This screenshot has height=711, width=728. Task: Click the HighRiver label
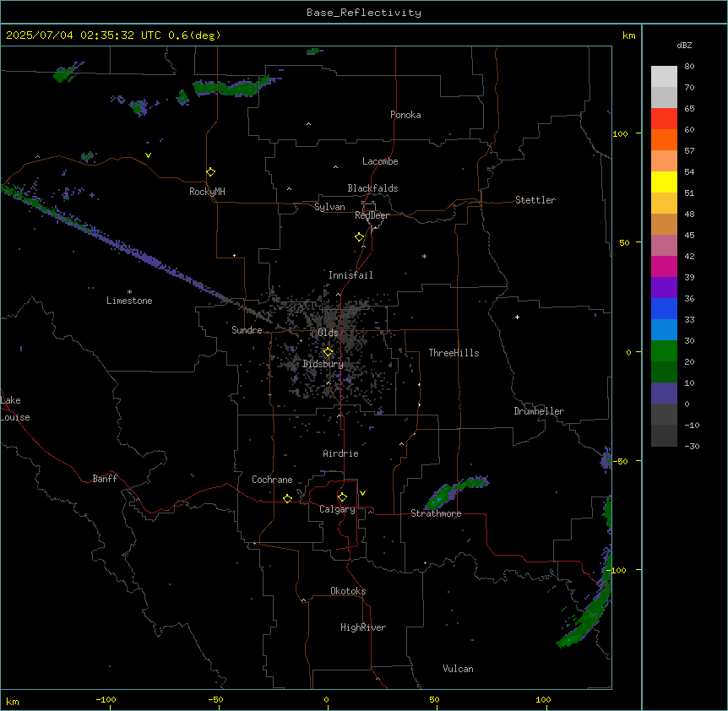[x=363, y=627]
